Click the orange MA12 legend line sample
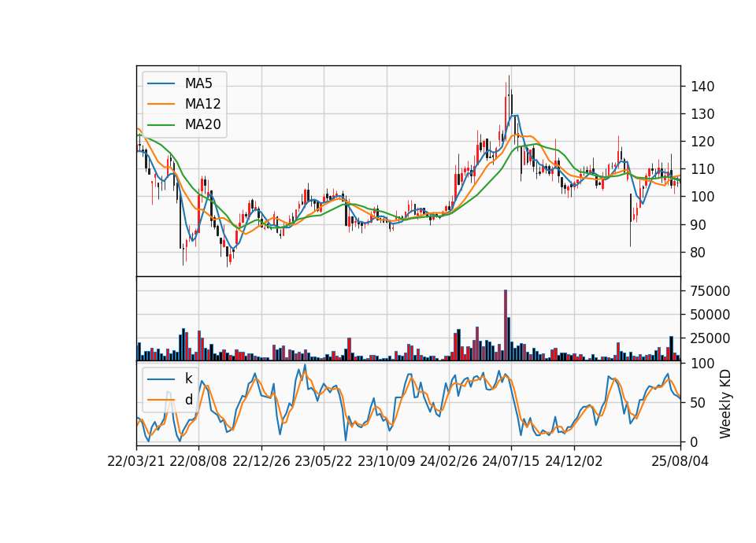This screenshot has height=543, width=756. (161, 104)
